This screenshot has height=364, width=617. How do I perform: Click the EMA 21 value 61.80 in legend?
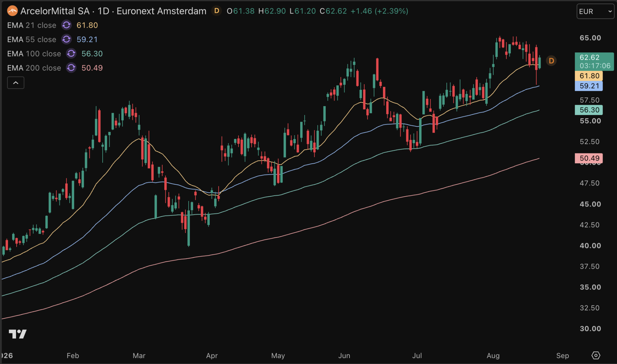pos(87,25)
